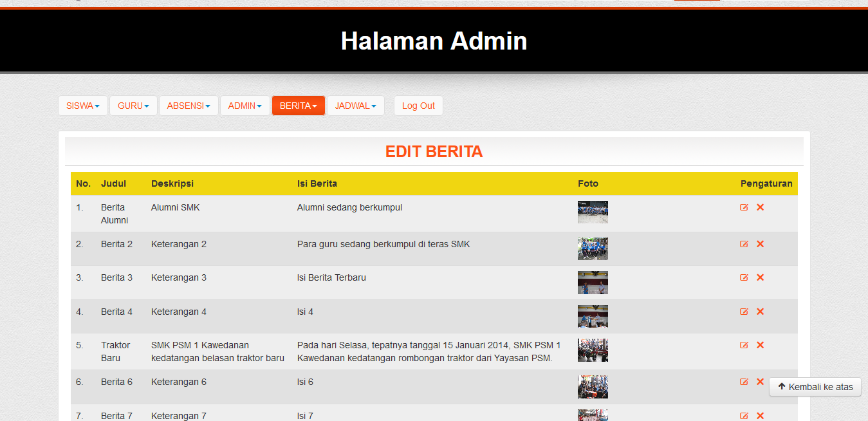868x421 pixels.
Task: Click the edit pencil icon for Berita 4
Action: (744, 311)
